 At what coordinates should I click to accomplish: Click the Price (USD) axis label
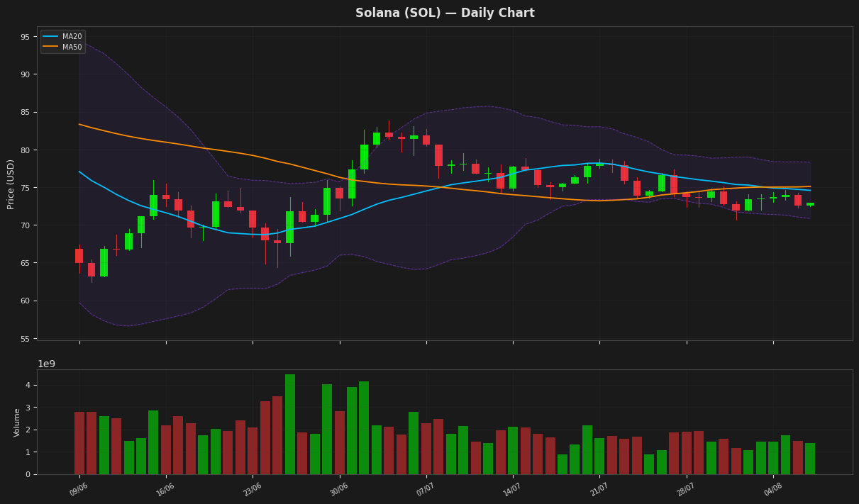click(11, 184)
